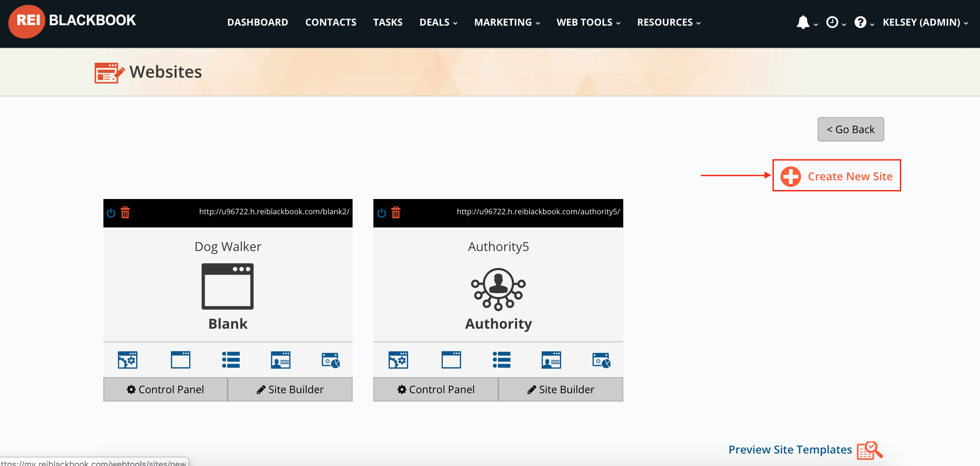The image size is (980, 466).
Task: Open Dog Walker site settings gear-window icon
Action: pos(127,360)
